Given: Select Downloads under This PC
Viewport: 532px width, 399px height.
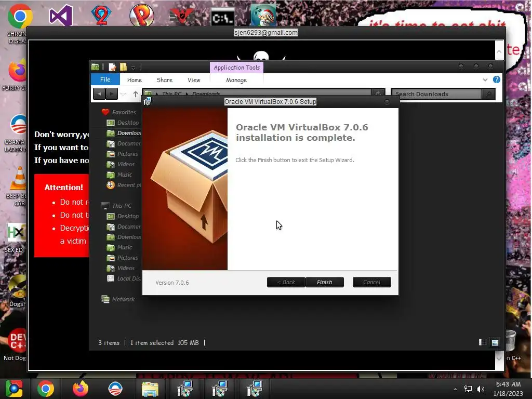Looking at the screenshot, I should [124, 237].
